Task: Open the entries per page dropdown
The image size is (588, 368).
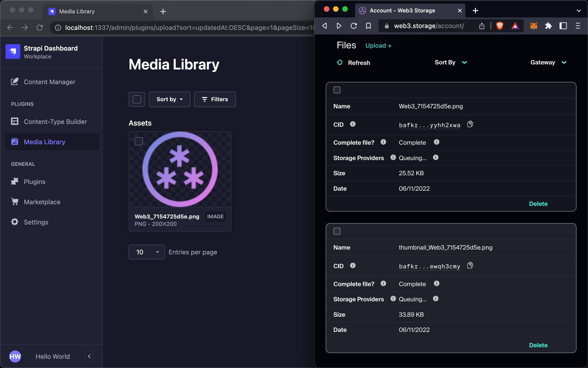Action: [147, 252]
